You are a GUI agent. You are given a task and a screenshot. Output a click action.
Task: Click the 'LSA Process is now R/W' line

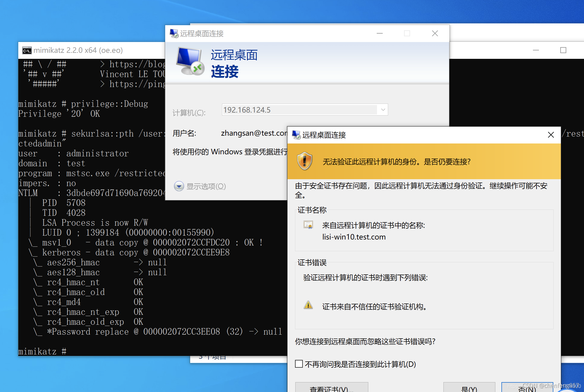click(95, 223)
